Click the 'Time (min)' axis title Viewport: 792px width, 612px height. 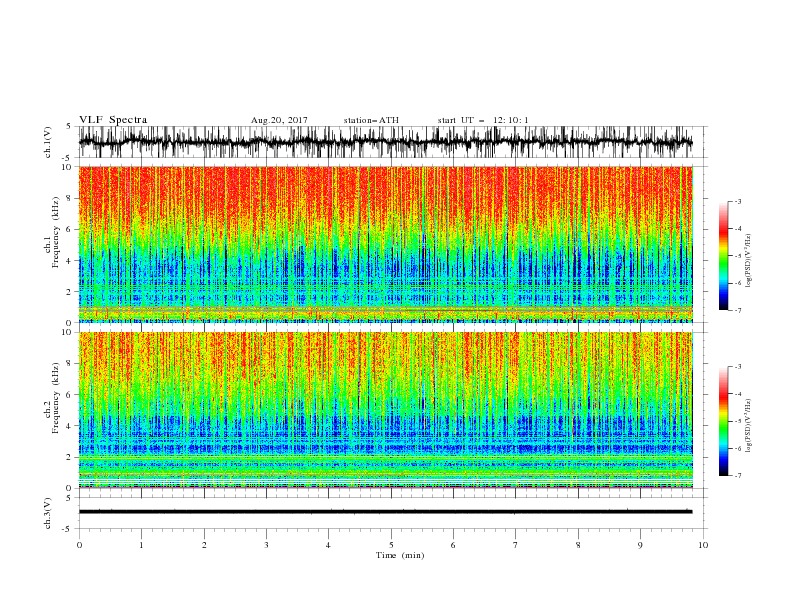400,555
